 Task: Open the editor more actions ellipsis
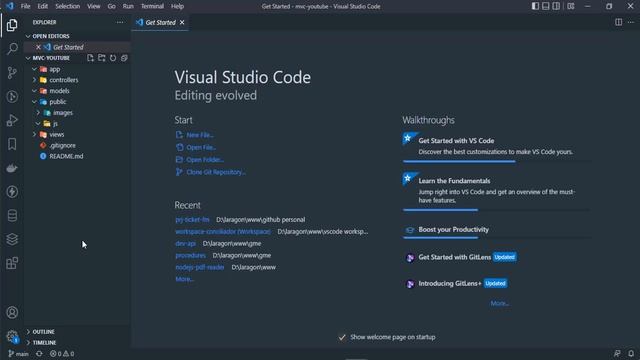point(631,22)
